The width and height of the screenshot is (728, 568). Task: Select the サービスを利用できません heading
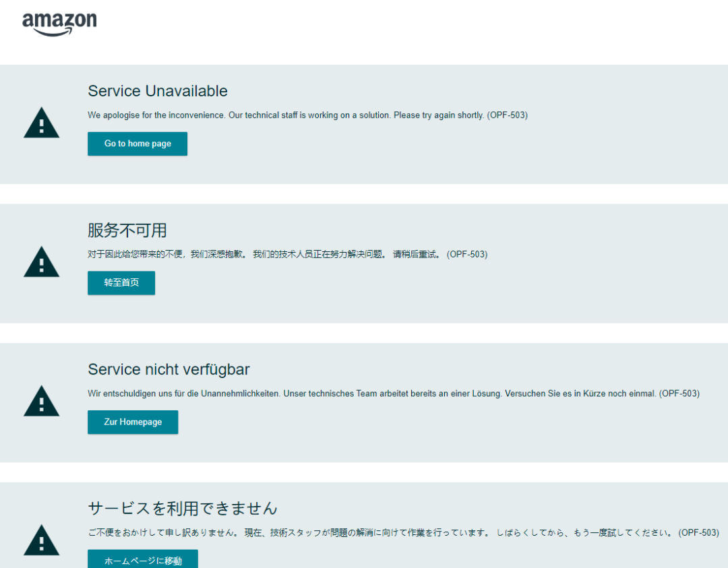[x=183, y=509]
